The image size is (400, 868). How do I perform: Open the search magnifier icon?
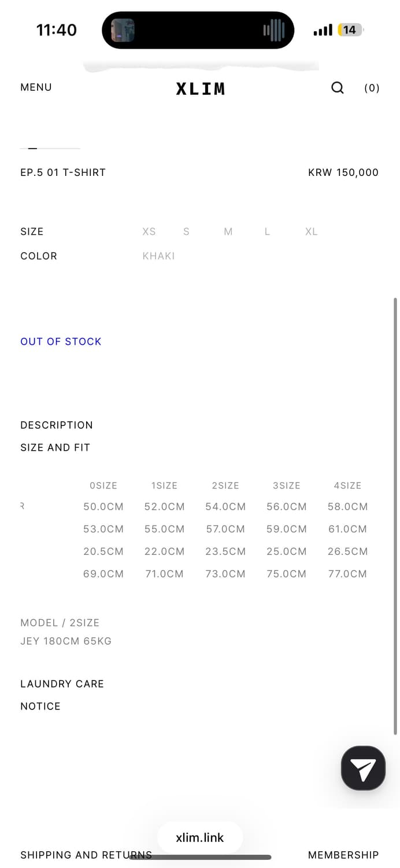(x=338, y=88)
